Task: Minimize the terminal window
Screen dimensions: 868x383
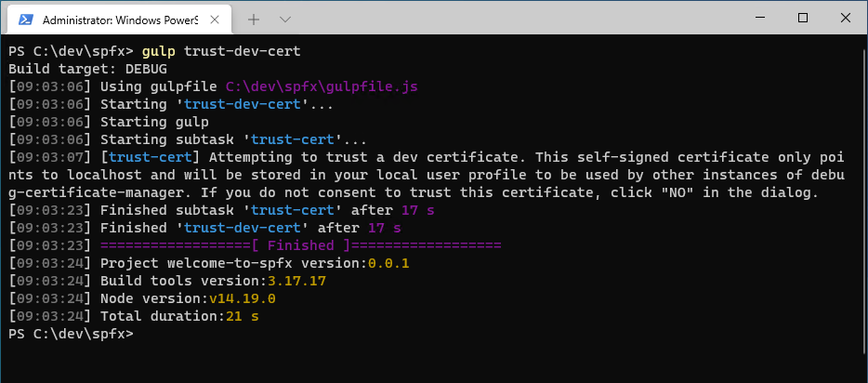Action: [759, 18]
